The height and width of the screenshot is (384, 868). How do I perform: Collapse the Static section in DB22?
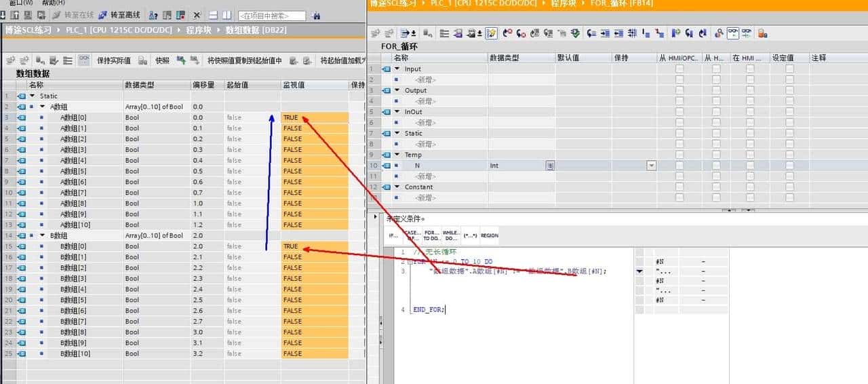point(32,96)
